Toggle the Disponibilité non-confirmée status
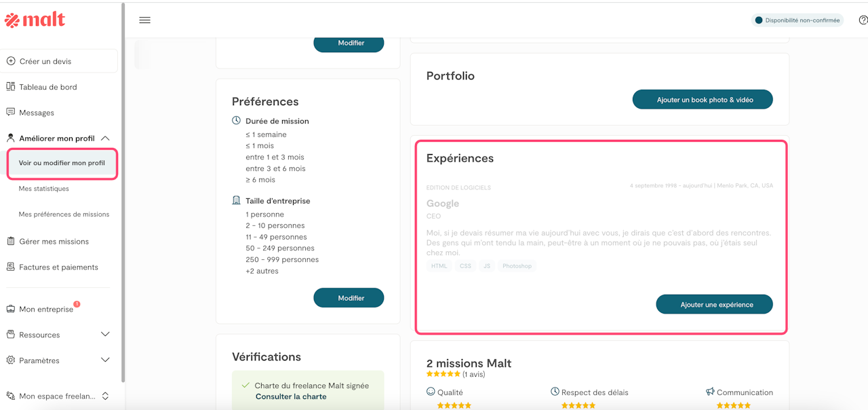Viewport: 868px width, 410px height. (x=797, y=20)
